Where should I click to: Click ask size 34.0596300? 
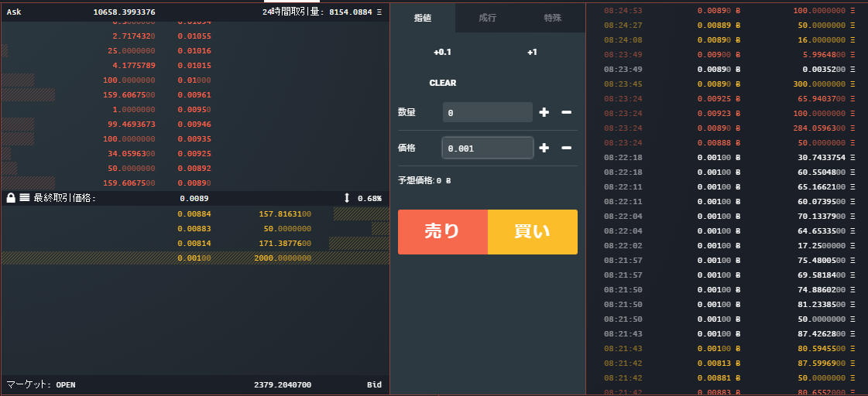pos(129,153)
